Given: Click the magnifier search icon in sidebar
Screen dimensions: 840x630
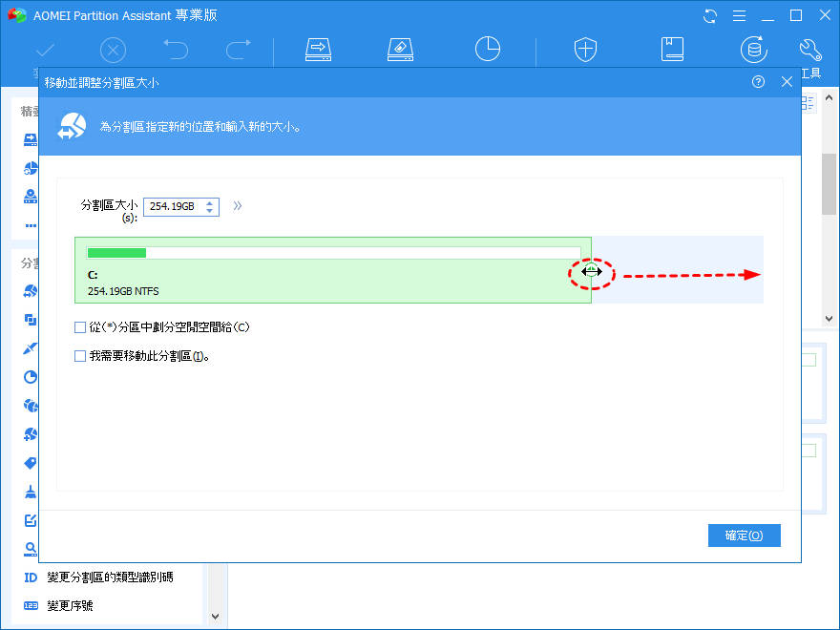Looking at the screenshot, I should pyautogui.click(x=29, y=549).
